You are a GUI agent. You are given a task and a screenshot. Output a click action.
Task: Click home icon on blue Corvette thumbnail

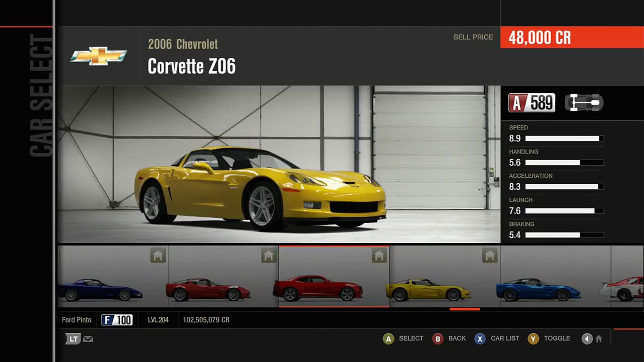158,256
